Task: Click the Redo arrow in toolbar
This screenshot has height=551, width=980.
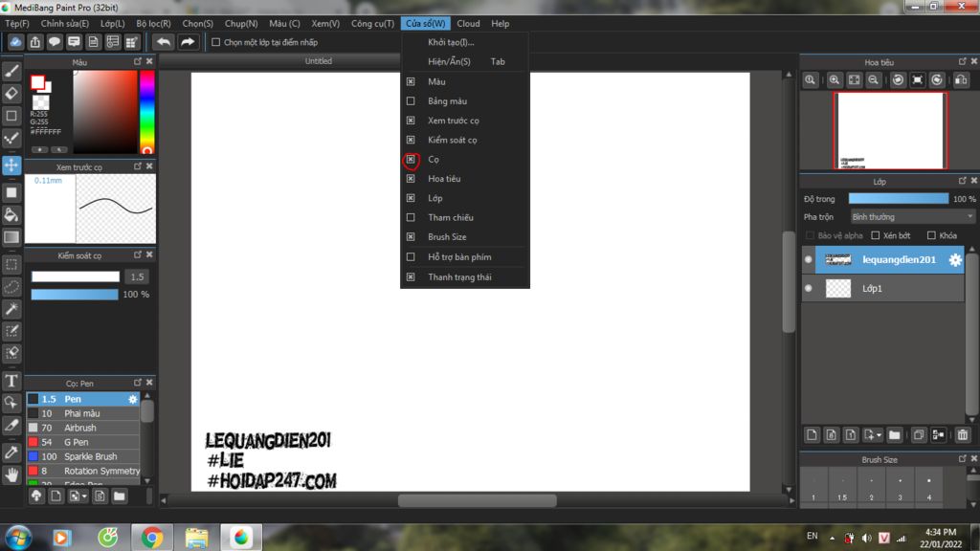Action: [187, 42]
